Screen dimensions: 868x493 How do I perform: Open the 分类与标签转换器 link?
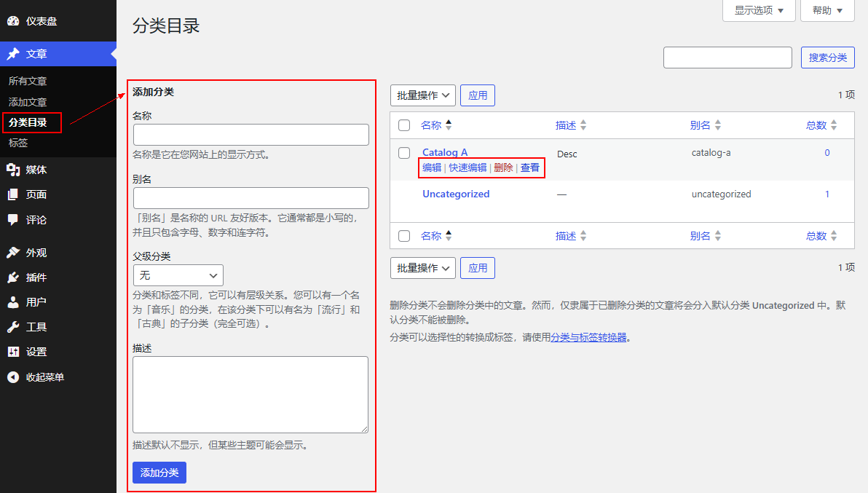click(588, 337)
